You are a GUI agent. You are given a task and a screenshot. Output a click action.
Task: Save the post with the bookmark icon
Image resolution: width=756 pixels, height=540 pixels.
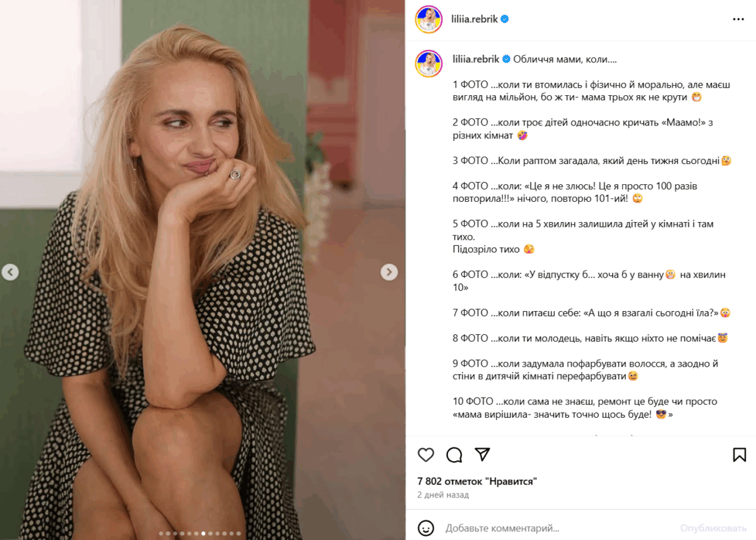[x=739, y=454]
